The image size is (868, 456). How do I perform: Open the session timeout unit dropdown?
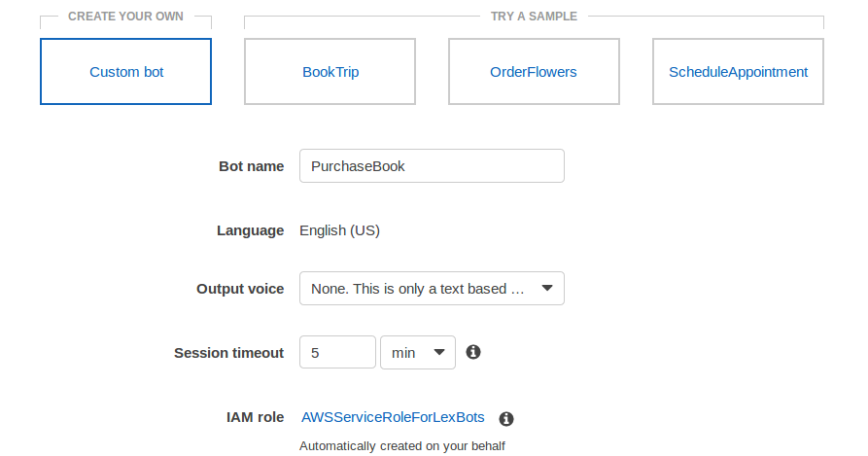[418, 353]
